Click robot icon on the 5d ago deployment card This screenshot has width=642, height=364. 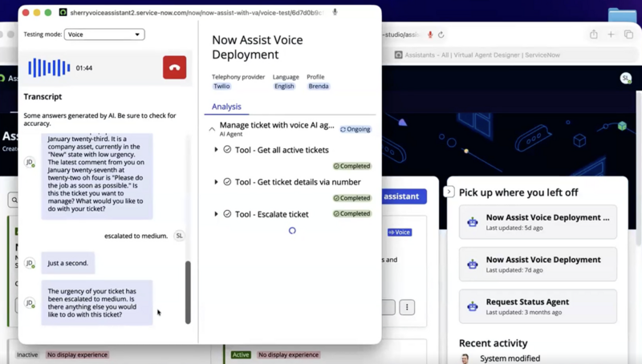[473, 222]
